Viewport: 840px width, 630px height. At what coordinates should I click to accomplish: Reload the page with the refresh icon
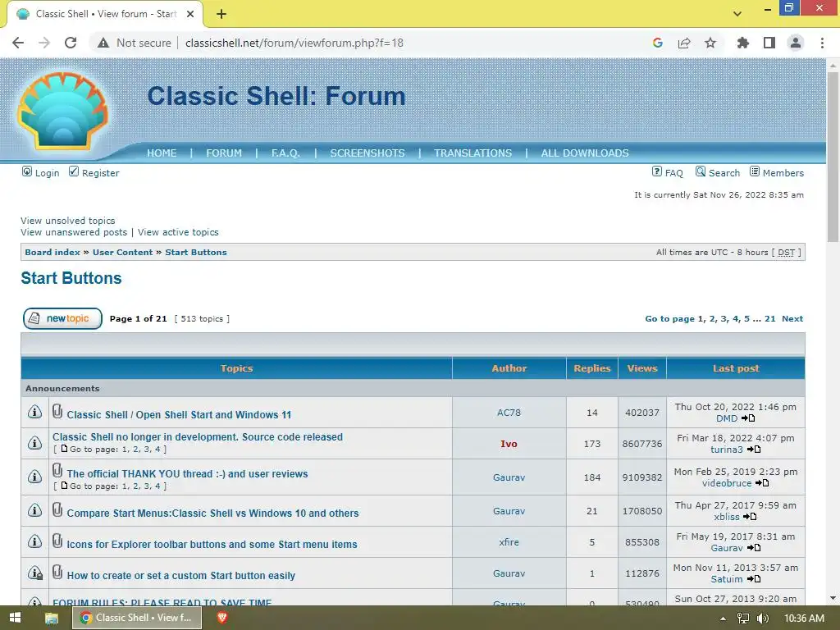[71, 43]
